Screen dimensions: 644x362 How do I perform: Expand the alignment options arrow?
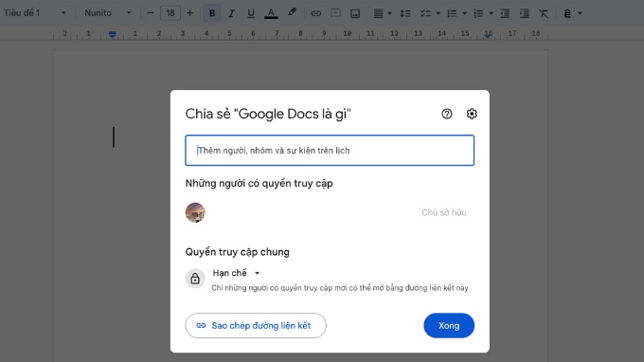pyautogui.click(x=390, y=13)
